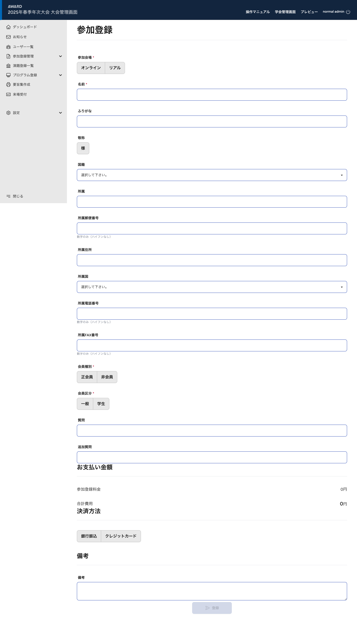This screenshot has width=357, height=644.
Task: Select オンライン as the venue
Action: (x=91, y=68)
